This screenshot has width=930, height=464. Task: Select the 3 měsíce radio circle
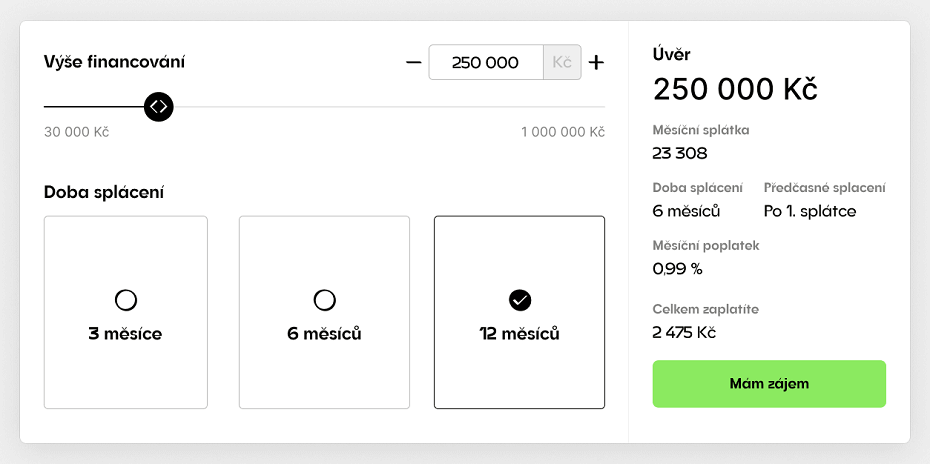click(126, 300)
